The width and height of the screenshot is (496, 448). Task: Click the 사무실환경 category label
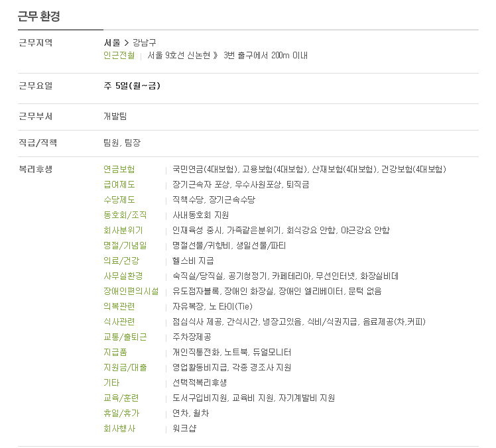coord(123,276)
